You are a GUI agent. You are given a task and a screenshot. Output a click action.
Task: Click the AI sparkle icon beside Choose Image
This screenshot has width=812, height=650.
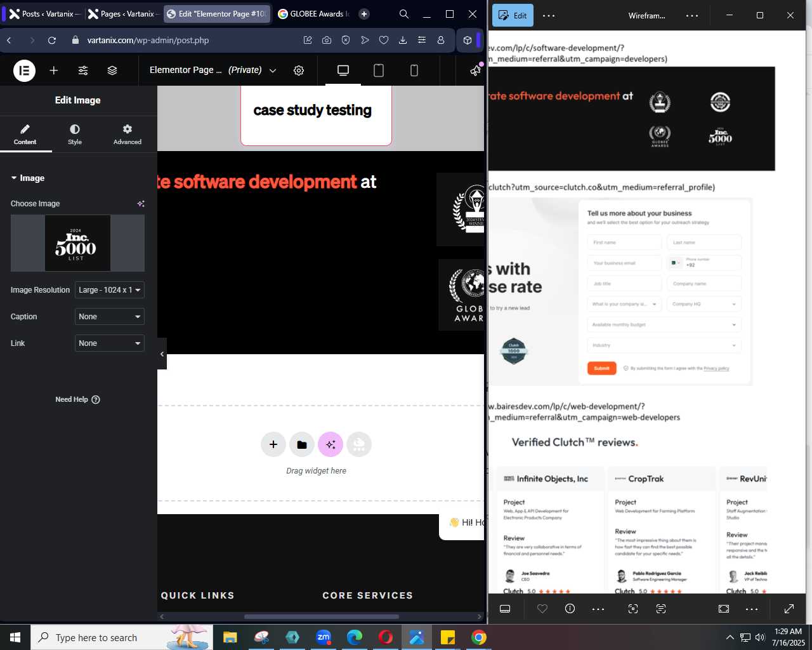[141, 204]
